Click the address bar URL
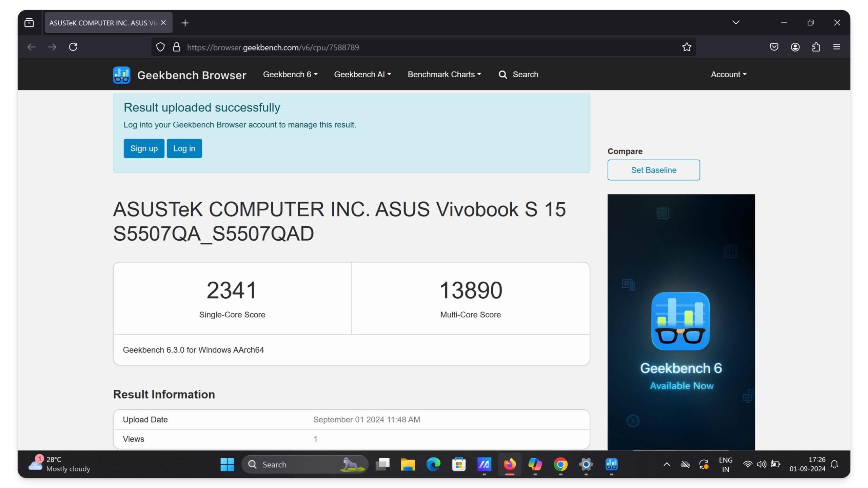868x488 pixels. point(273,47)
